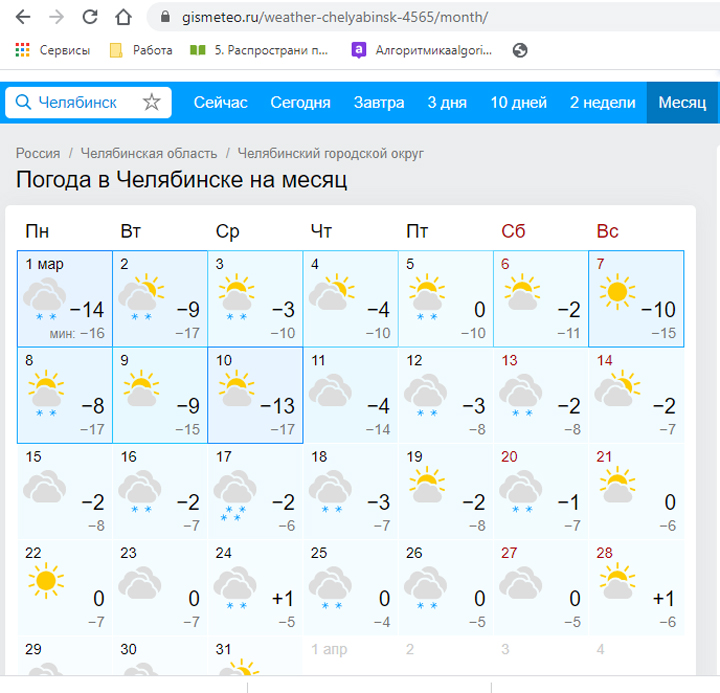
Task: Open the 17 March snowy day cell
Action: 255,491
